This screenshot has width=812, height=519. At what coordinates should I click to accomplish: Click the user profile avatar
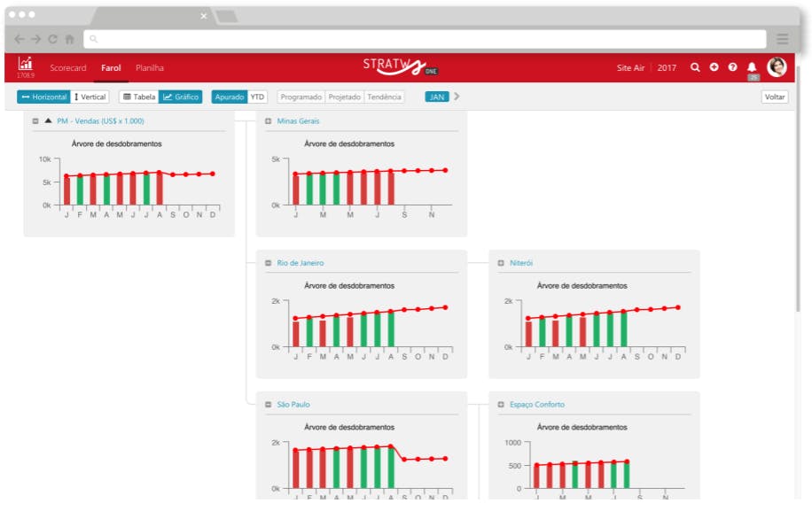pos(777,66)
